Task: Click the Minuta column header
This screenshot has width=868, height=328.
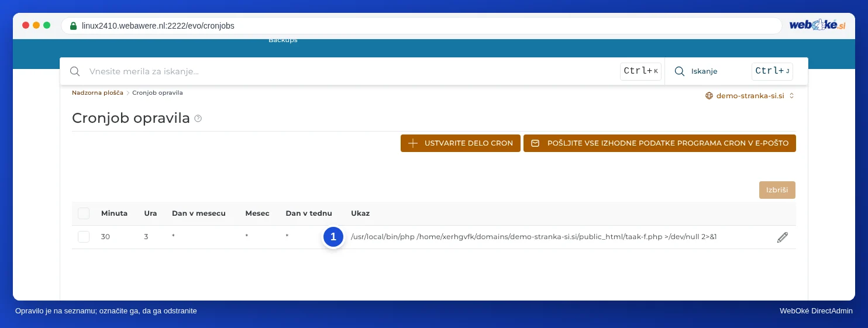Action: coord(114,213)
